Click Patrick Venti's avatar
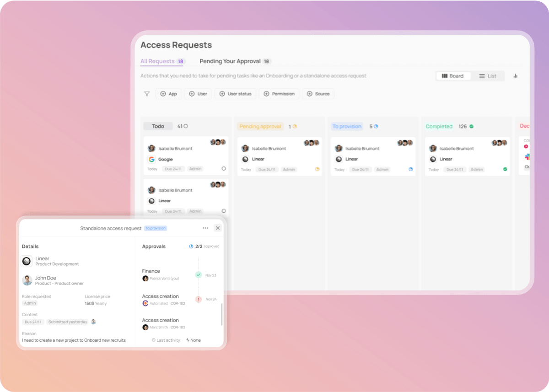The image size is (549, 392). (145, 279)
